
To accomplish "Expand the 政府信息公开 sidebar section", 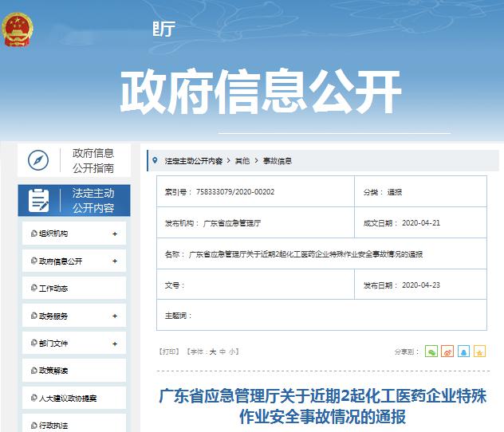I will tap(115, 261).
